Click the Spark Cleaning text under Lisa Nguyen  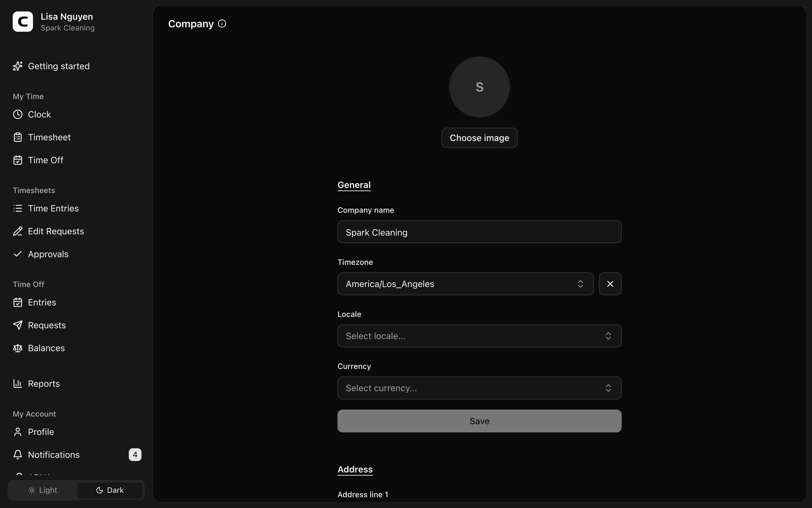click(x=67, y=28)
